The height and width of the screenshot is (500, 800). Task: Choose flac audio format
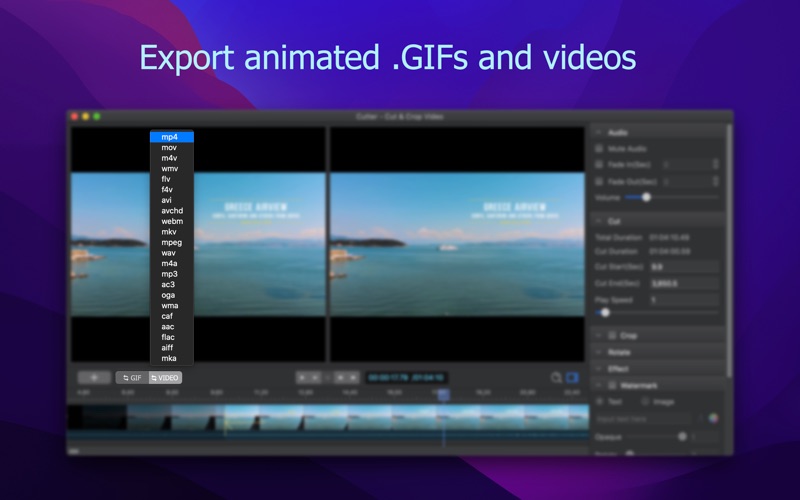coord(172,337)
